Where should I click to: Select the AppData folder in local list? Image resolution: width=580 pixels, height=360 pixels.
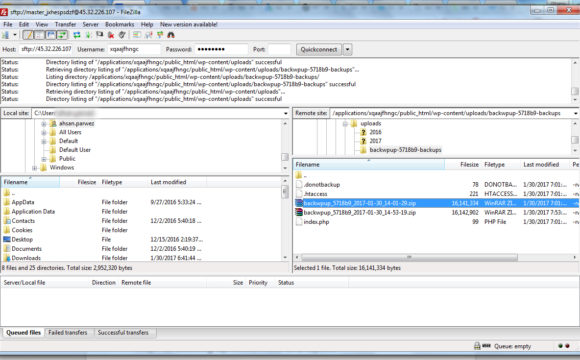coord(23,202)
